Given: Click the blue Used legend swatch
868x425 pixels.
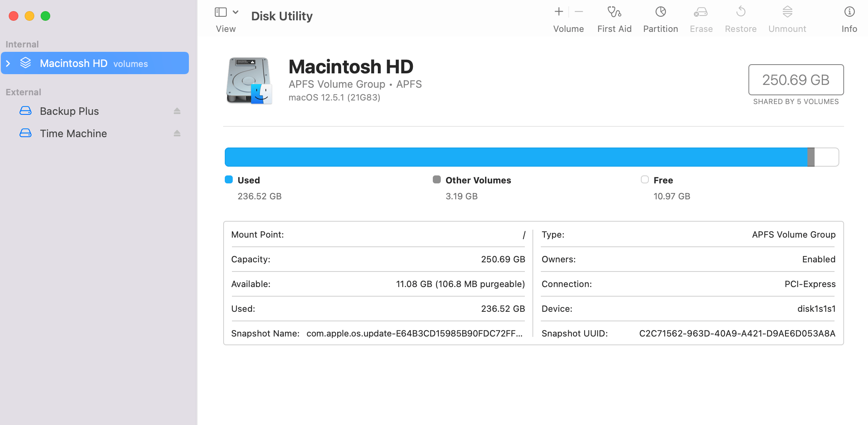Looking at the screenshot, I should (x=229, y=179).
